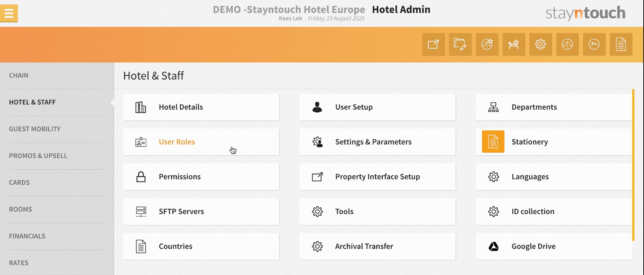Open the hamburger main menu

[x=9, y=13]
